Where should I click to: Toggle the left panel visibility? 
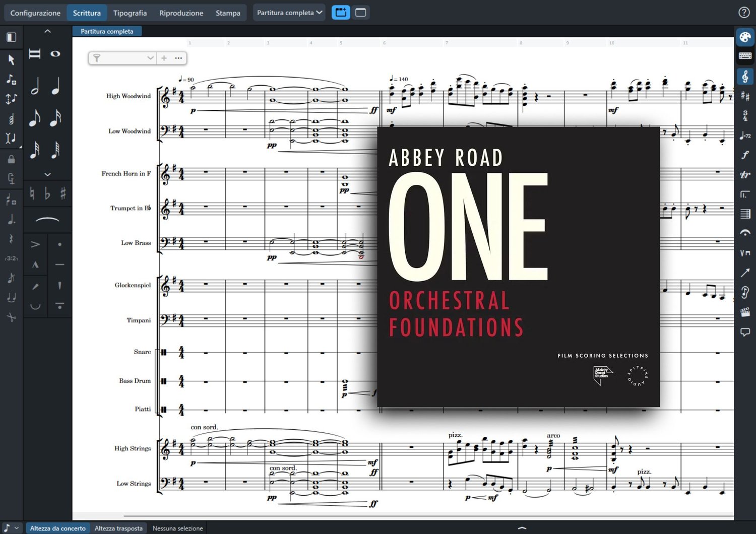click(x=11, y=37)
